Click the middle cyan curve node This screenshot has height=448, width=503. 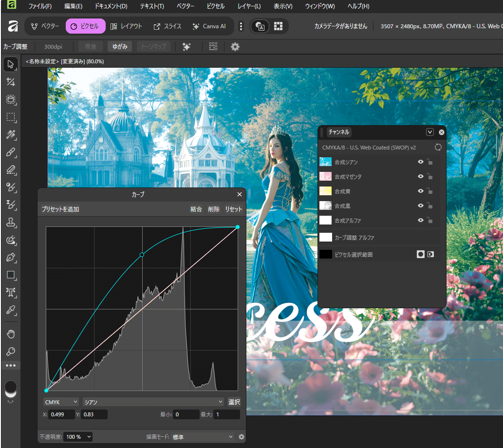tap(142, 255)
